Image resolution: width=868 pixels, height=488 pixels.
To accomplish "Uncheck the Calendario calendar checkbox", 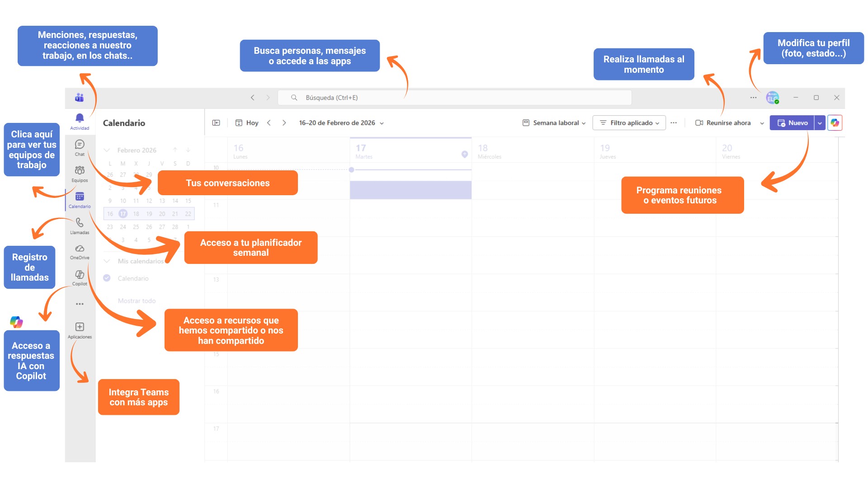I will (107, 278).
